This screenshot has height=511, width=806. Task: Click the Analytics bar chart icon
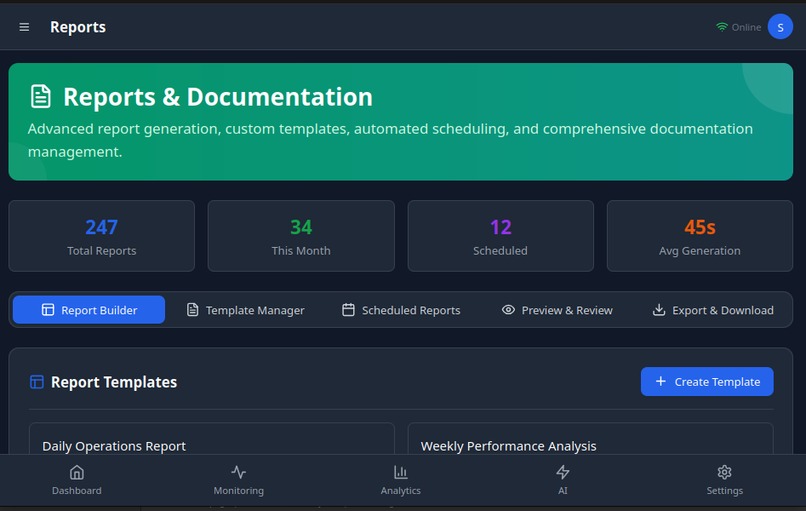(400, 472)
